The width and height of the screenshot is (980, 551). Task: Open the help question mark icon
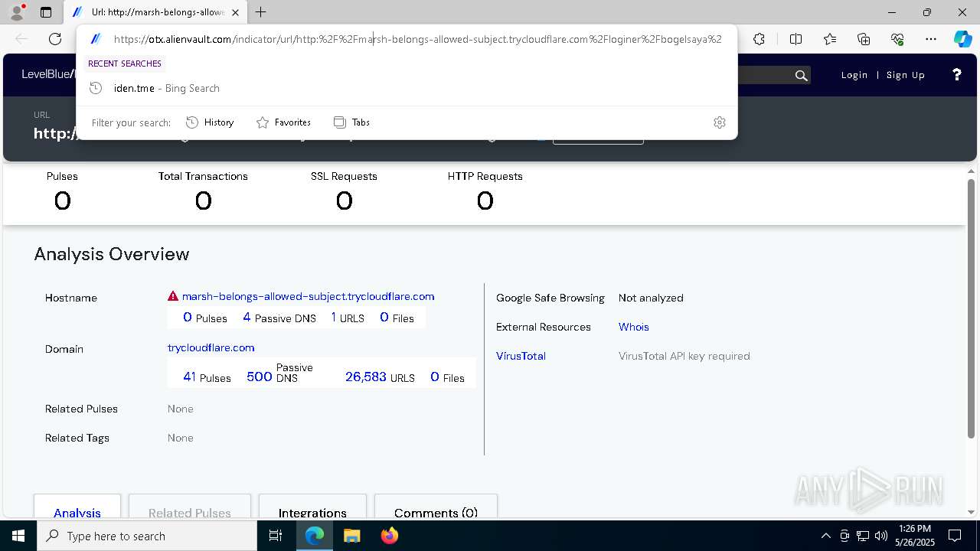click(x=956, y=74)
